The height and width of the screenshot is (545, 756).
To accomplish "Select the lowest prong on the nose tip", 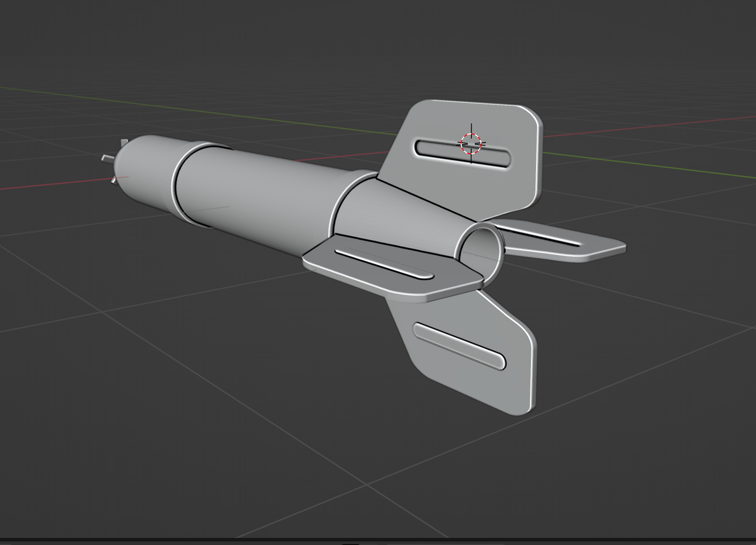I will tap(113, 179).
